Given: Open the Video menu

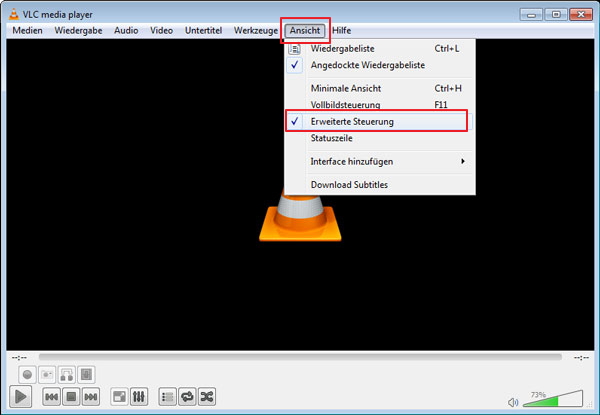Looking at the screenshot, I should (161, 31).
